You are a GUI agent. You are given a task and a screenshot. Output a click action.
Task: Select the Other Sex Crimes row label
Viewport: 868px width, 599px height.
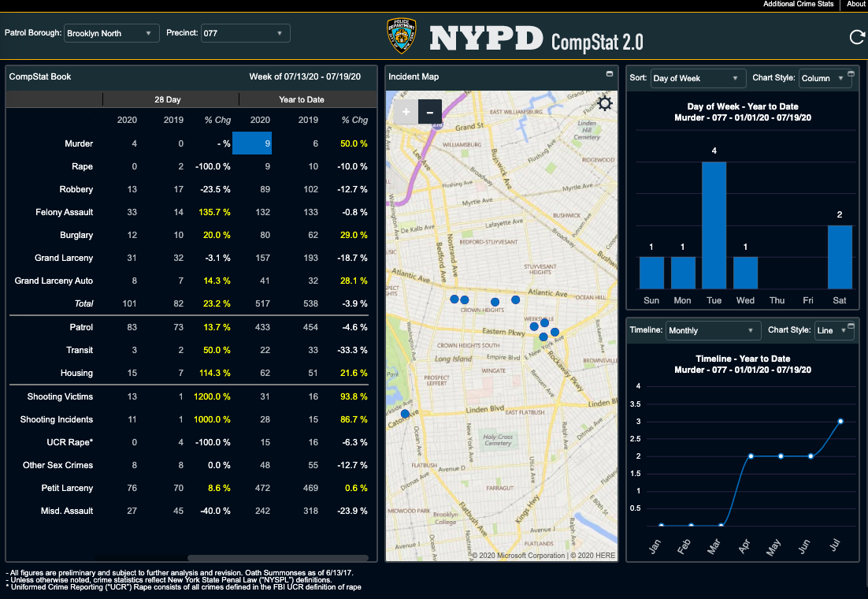coord(57,465)
